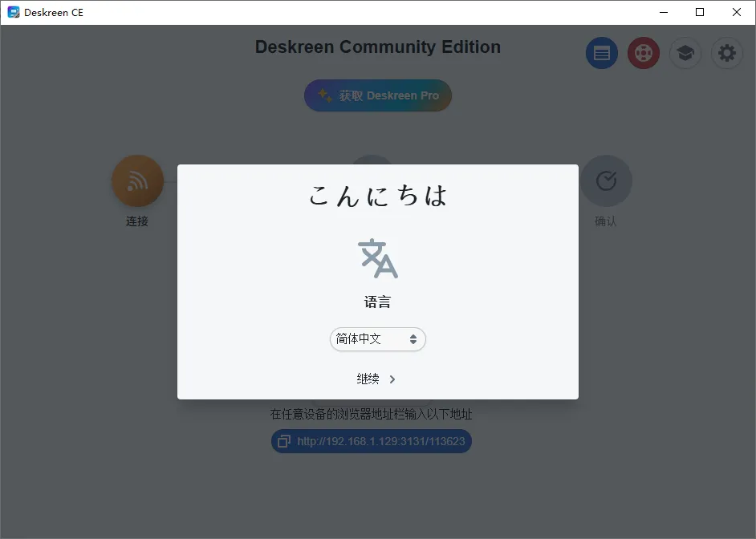Image resolution: width=756 pixels, height=539 pixels.
Task: Click the こんにちは greeting heading
Action: (x=378, y=196)
